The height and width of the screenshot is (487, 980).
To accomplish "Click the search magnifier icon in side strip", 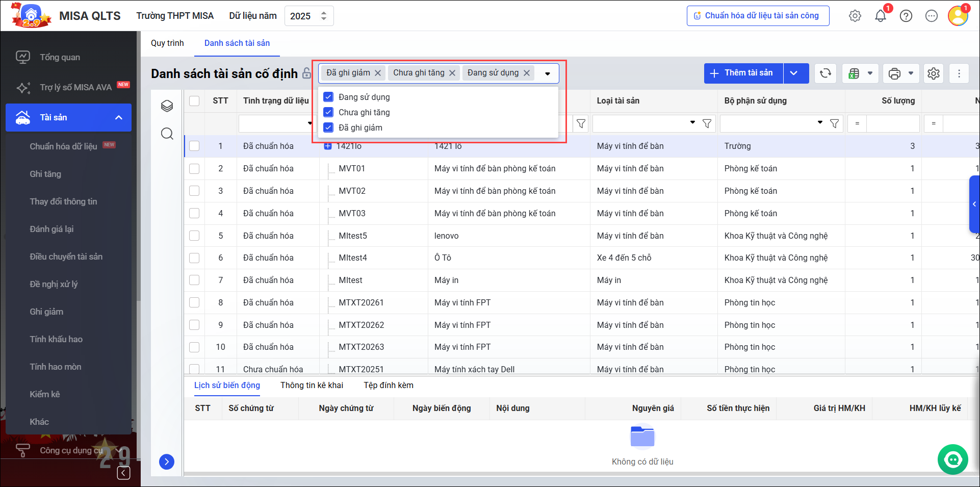I will pos(167,134).
